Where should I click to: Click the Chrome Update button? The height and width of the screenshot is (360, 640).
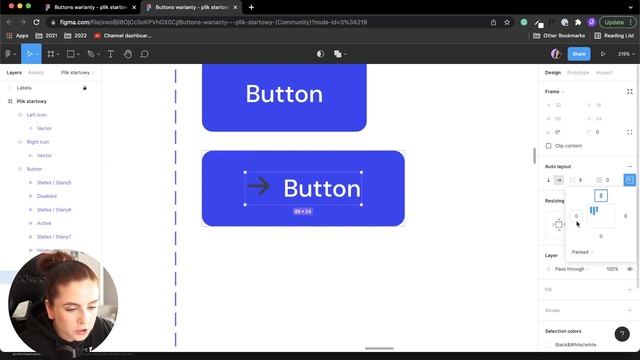coord(617,22)
